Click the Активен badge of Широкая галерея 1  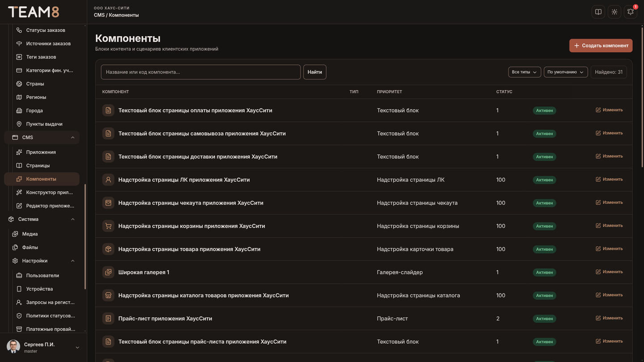pos(544,272)
